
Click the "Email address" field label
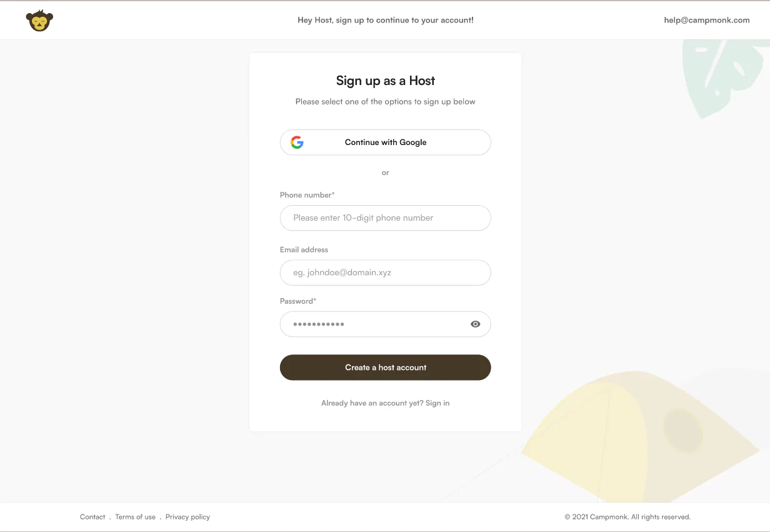[x=304, y=249]
